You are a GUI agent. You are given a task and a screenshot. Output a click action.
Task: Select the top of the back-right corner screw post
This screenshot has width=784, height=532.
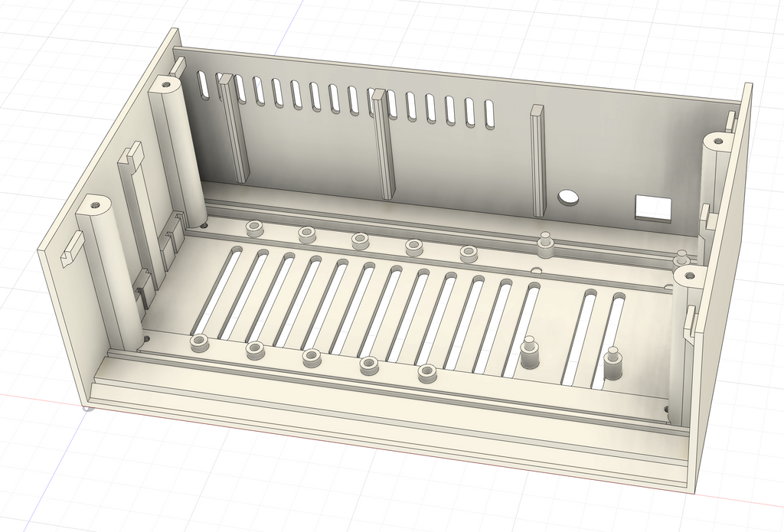click(718, 141)
